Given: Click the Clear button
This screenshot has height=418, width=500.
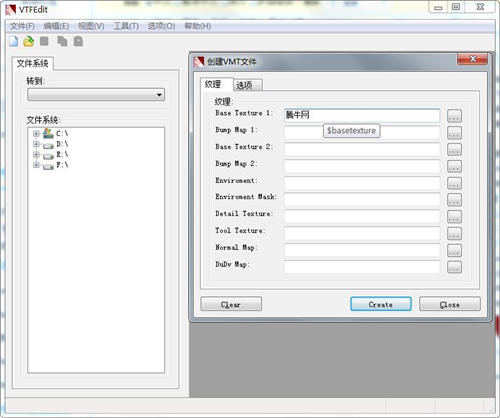Looking at the screenshot, I should click(231, 304).
